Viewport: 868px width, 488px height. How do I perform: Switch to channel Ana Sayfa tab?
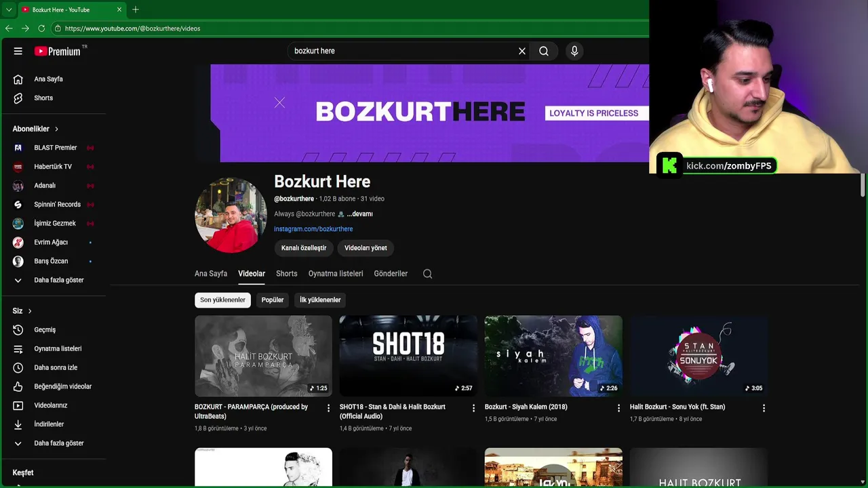tap(211, 274)
